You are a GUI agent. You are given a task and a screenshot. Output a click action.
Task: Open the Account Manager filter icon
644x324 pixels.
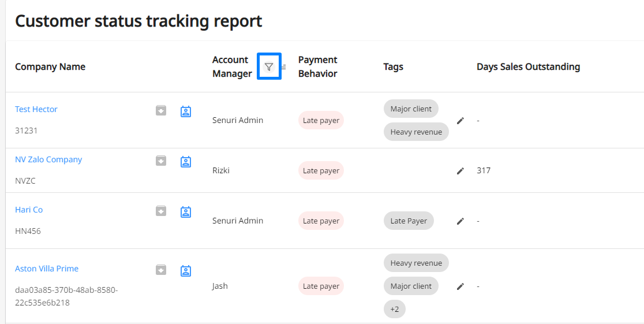[269, 66]
